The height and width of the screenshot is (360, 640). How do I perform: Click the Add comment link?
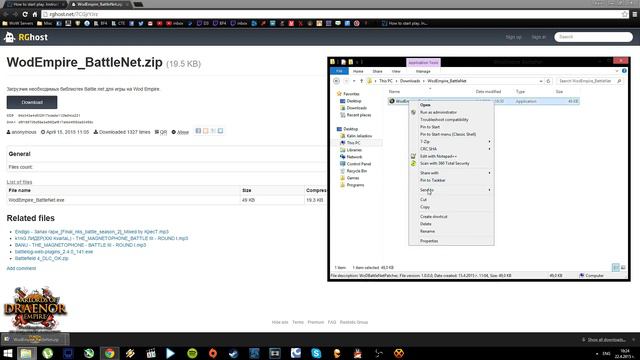coord(21,268)
